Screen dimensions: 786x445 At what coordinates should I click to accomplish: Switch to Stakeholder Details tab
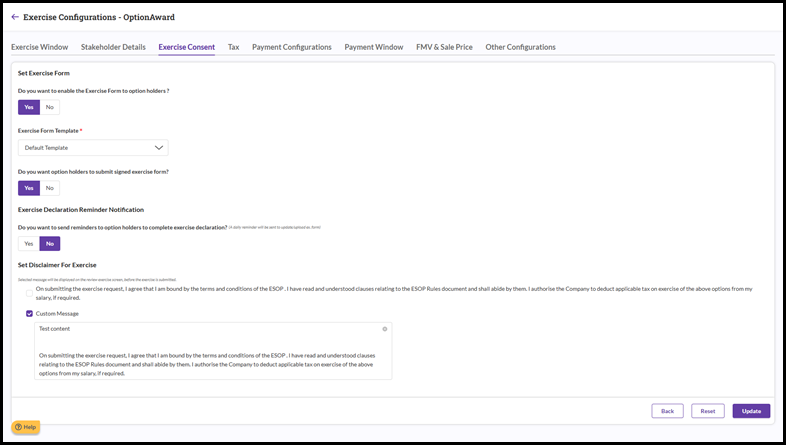[113, 47]
